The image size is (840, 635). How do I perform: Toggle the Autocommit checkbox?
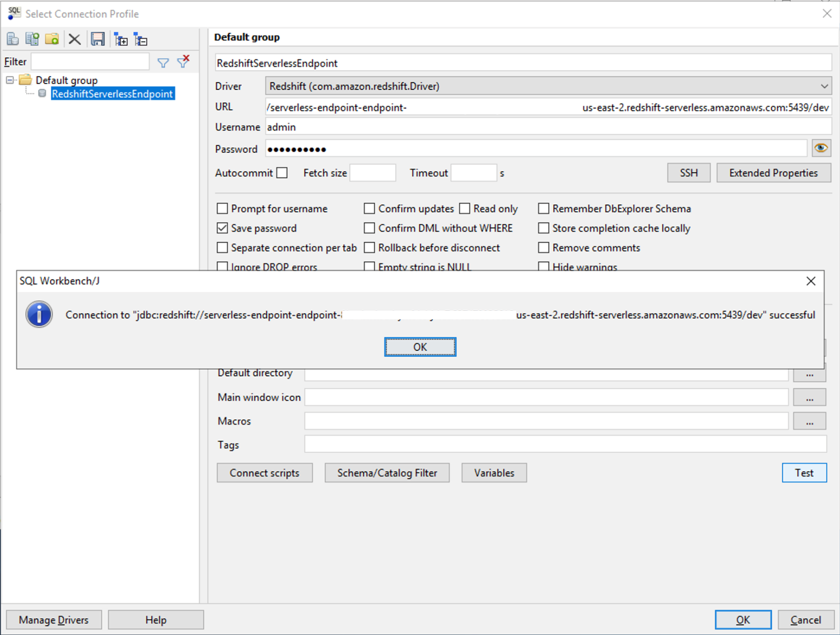282,173
